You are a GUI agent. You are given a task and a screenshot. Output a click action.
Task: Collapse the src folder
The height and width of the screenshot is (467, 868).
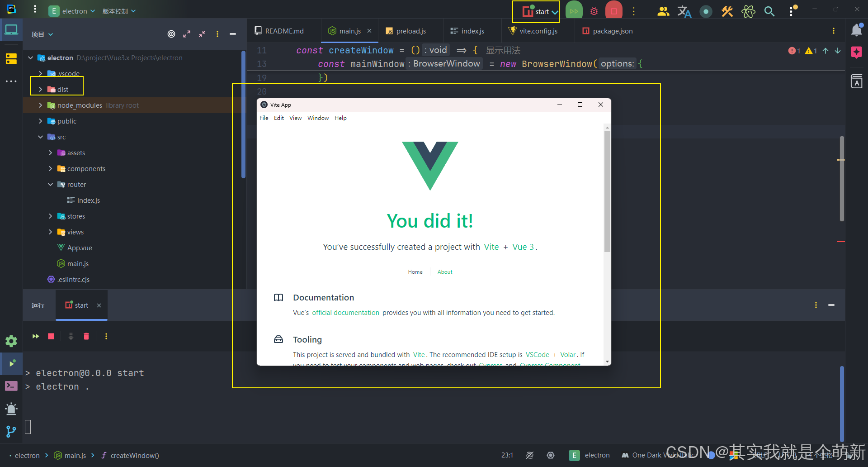click(40, 137)
